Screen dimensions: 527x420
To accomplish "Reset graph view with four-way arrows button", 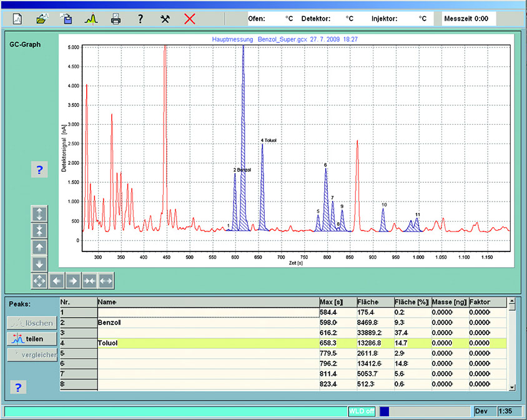I will coord(39,281).
